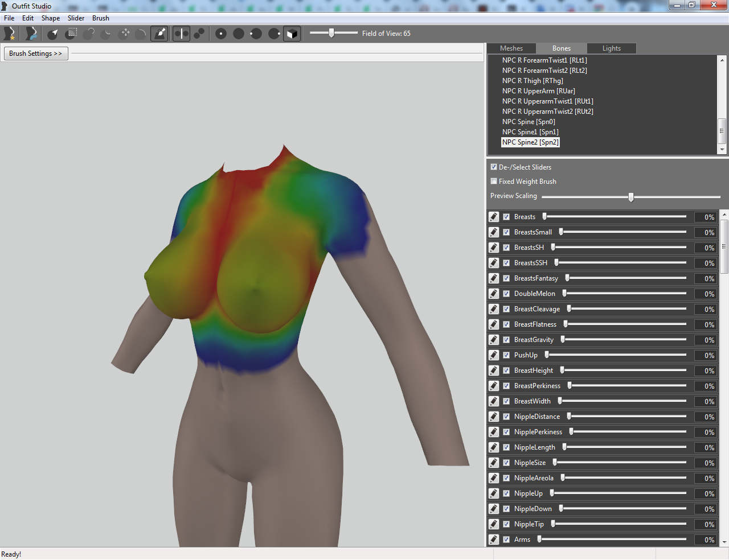
Task: Click the pencil edit icon for PushUp slider
Action: coord(494,355)
